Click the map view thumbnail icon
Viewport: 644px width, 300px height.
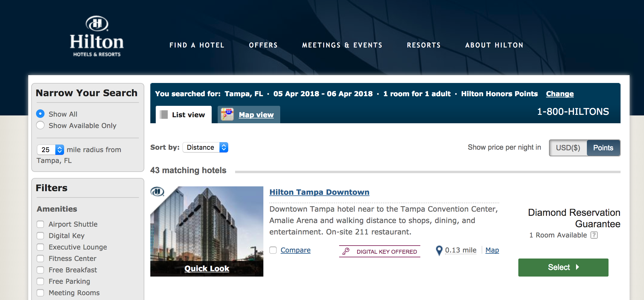tap(227, 115)
